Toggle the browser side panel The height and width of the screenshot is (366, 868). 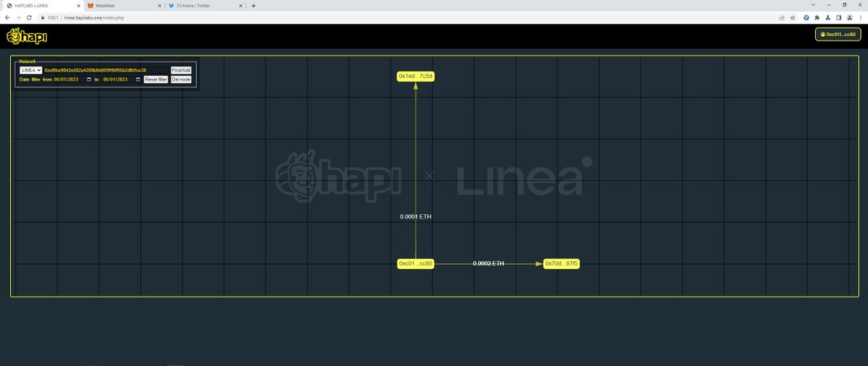pos(839,17)
